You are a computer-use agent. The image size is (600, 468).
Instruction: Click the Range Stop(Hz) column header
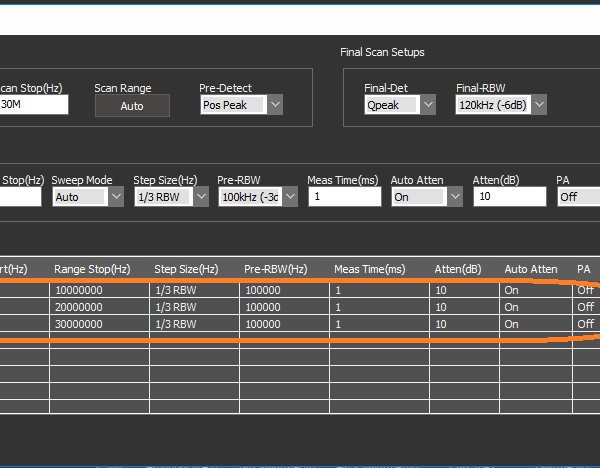pyautogui.click(x=92, y=269)
